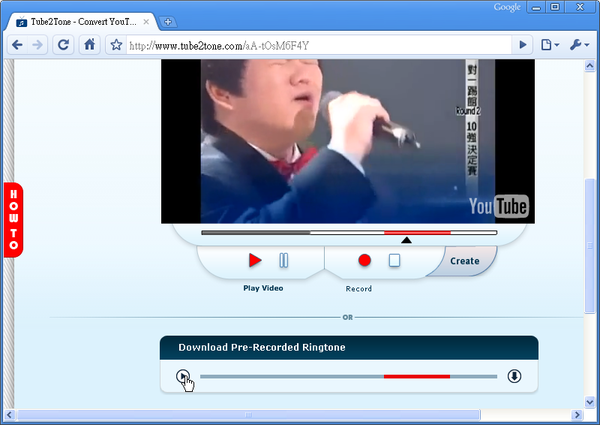Close the Tube2Tone tab
600x425 pixels.
[x=146, y=22]
